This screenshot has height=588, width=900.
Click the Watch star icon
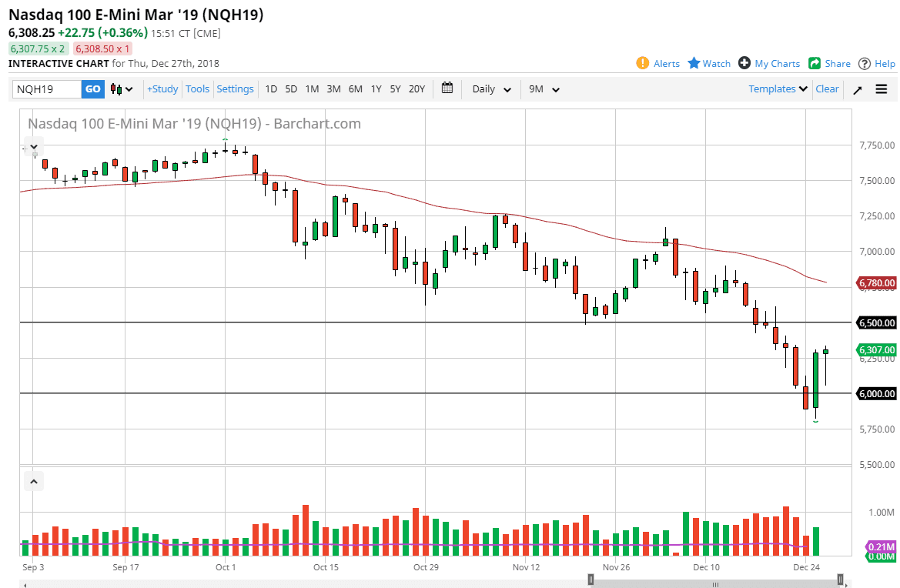tap(693, 63)
